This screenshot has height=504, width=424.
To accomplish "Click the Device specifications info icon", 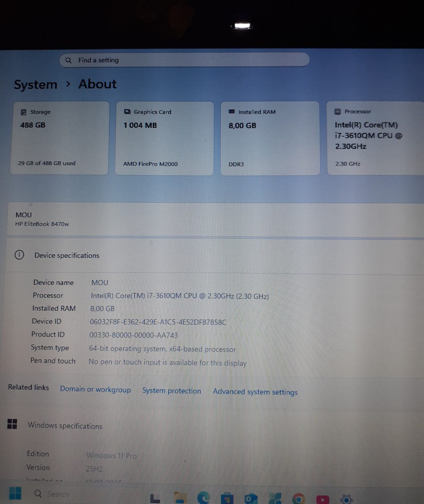I will point(19,255).
